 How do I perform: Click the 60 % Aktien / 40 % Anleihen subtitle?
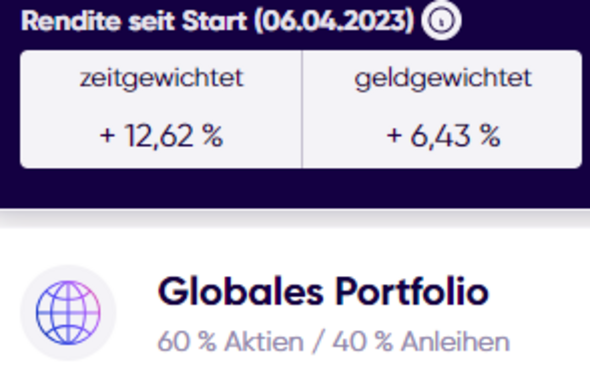[x=333, y=342]
